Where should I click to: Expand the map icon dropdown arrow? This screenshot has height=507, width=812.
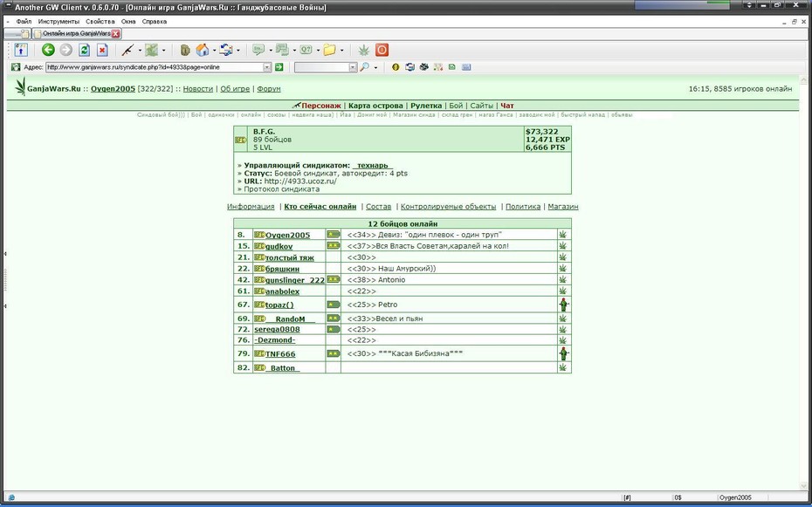pyautogui.click(x=163, y=51)
